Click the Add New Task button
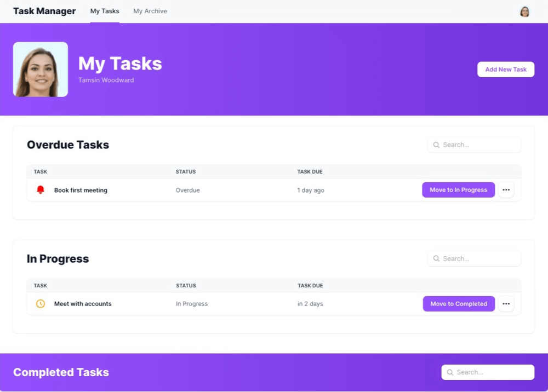This screenshot has width=548, height=392. [x=505, y=69]
